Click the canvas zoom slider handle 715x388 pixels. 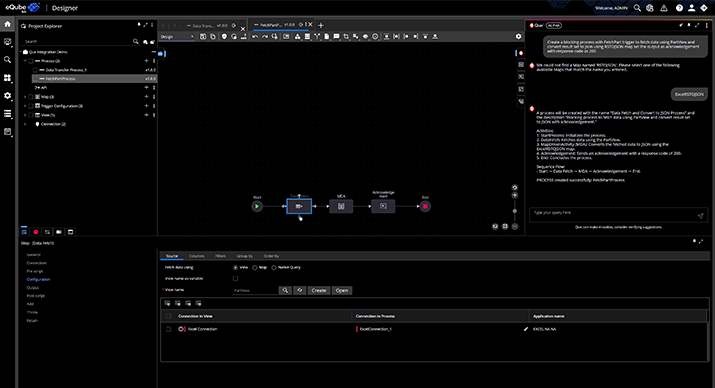tap(515, 211)
